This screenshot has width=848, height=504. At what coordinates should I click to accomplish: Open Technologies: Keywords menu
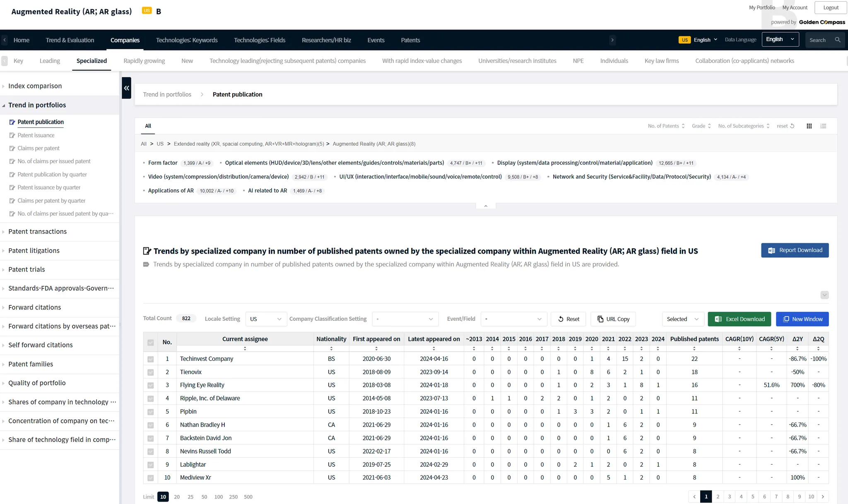(187, 40)
